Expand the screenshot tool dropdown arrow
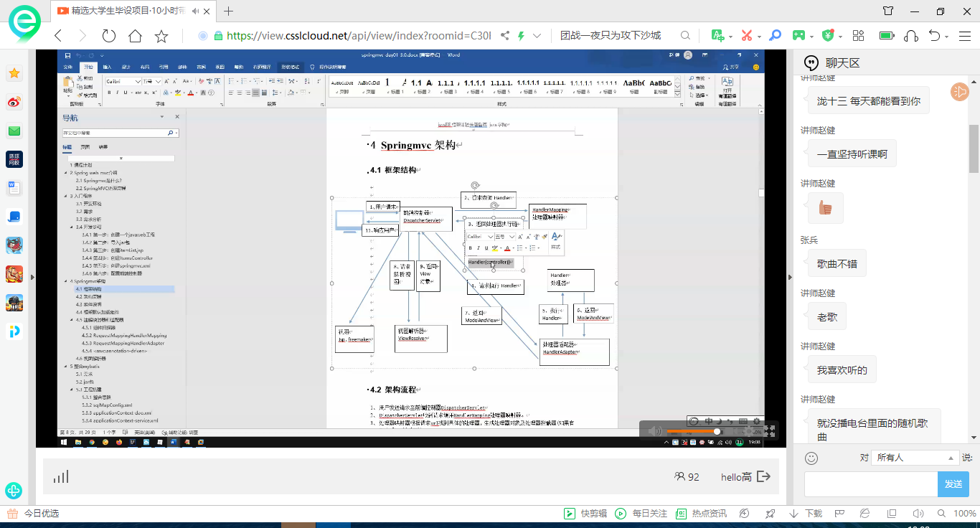 (760, 37)
